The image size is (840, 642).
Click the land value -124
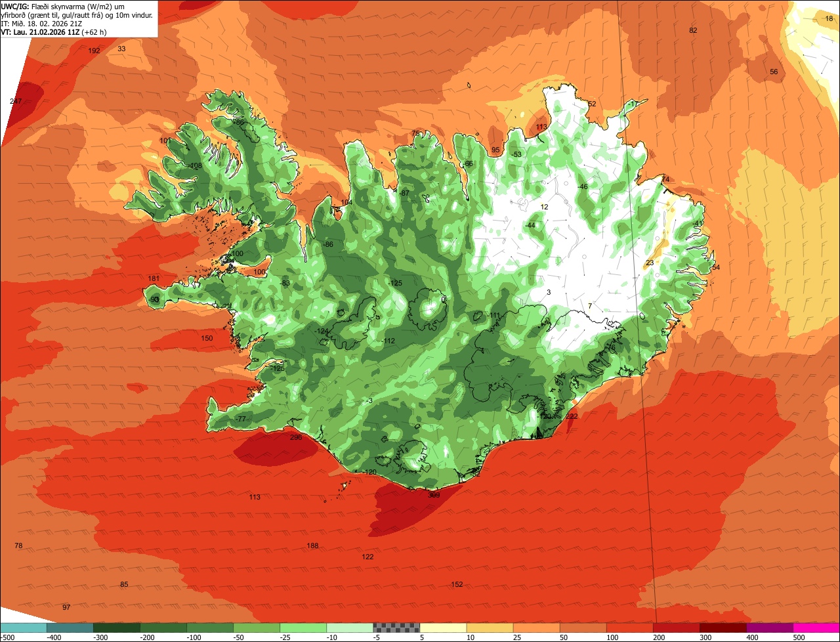coord(322,331)
